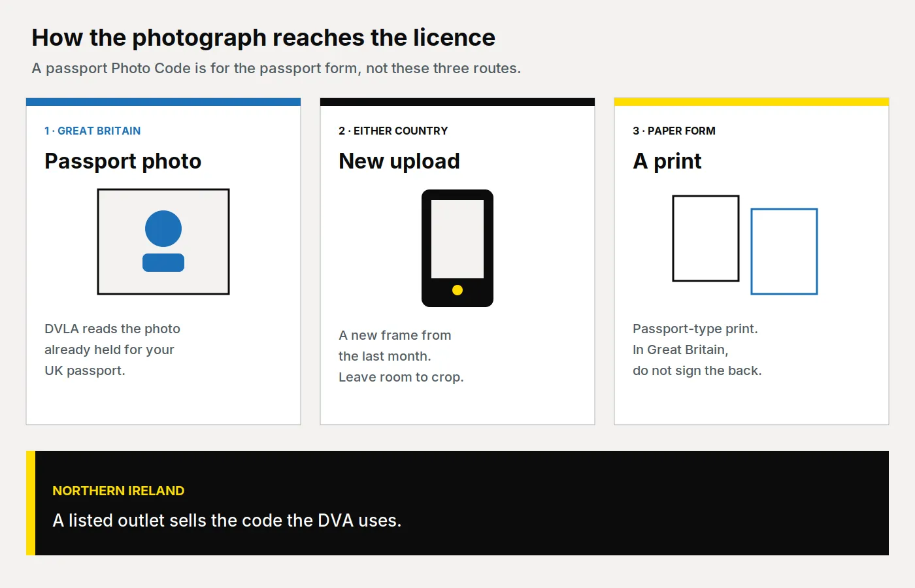Click the text 'UK passport.'

click(85, 370)
